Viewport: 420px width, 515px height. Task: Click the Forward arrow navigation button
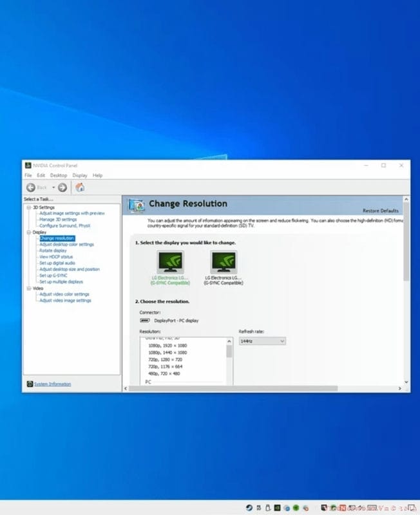click(62, 187)
